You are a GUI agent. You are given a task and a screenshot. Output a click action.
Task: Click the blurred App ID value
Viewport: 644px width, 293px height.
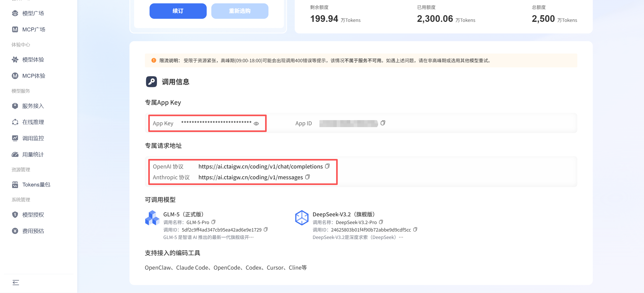(349, 123)
